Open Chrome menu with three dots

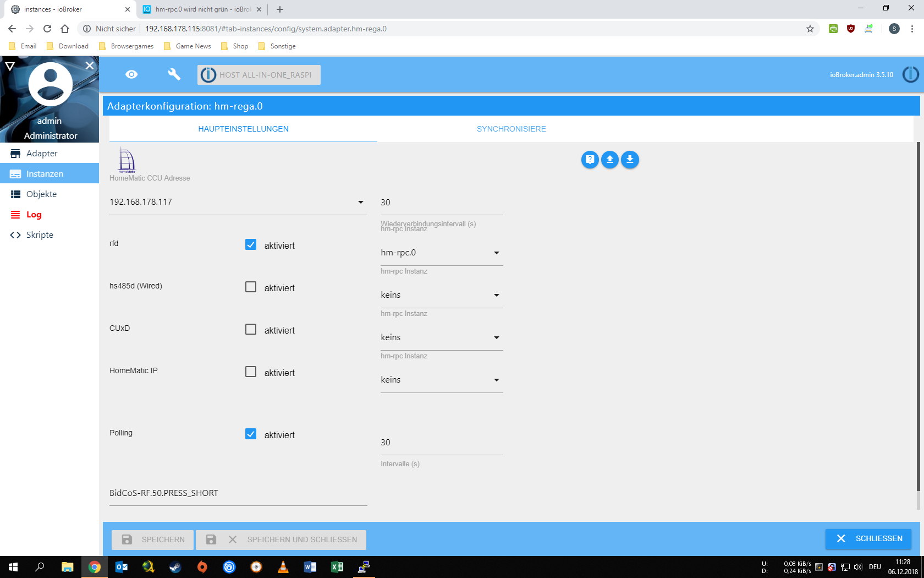(x=912, y=29)
